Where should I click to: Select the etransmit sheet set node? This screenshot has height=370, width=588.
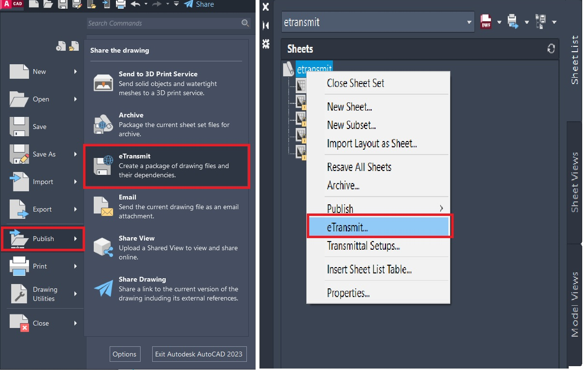314,69
